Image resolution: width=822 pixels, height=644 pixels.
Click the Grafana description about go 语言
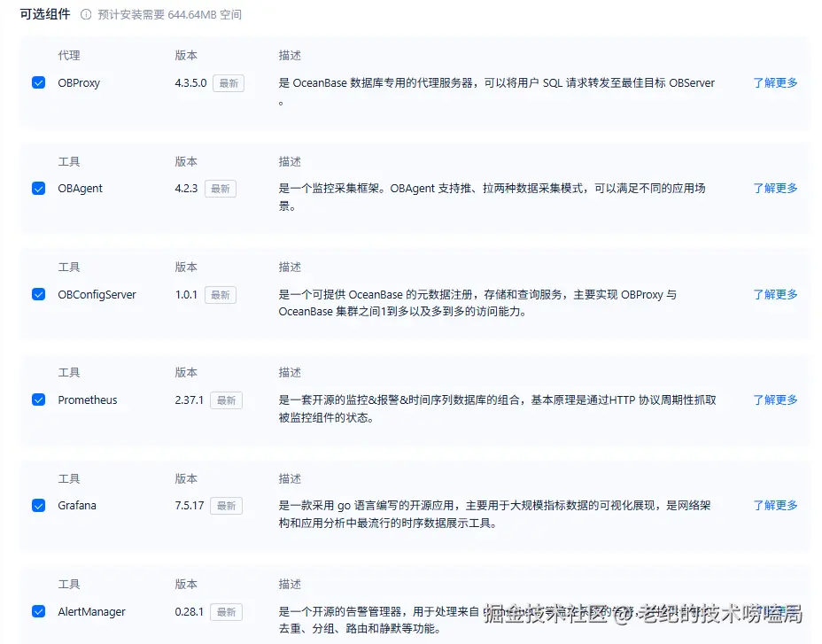tap(494, 514)
